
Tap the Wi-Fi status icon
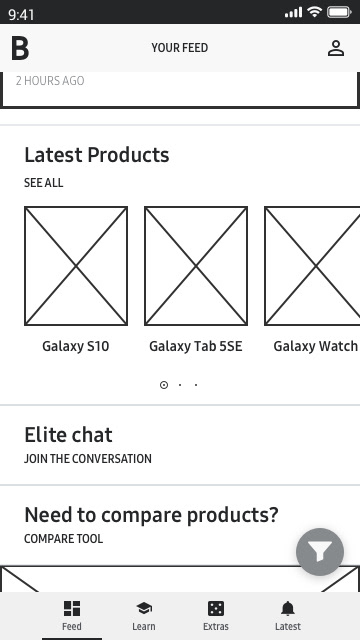[314, 12]
